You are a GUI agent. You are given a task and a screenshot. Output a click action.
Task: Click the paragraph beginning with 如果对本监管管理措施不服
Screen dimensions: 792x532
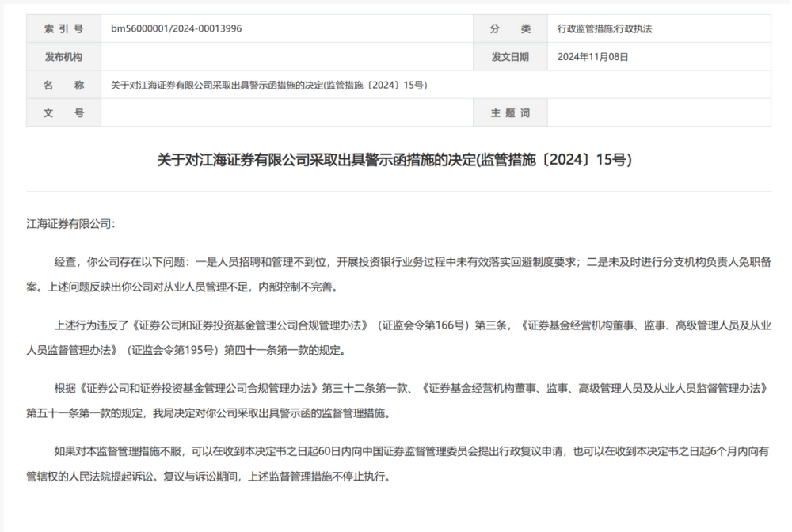click(396, 463)
